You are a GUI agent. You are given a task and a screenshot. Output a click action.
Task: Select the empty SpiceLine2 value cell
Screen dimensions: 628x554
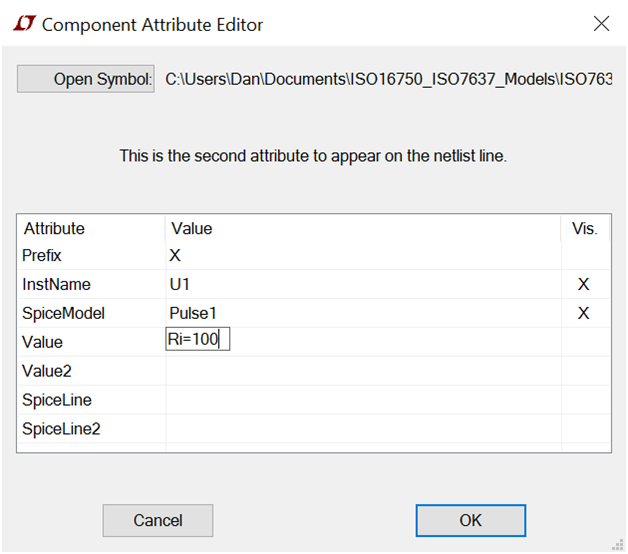(363, 429)
